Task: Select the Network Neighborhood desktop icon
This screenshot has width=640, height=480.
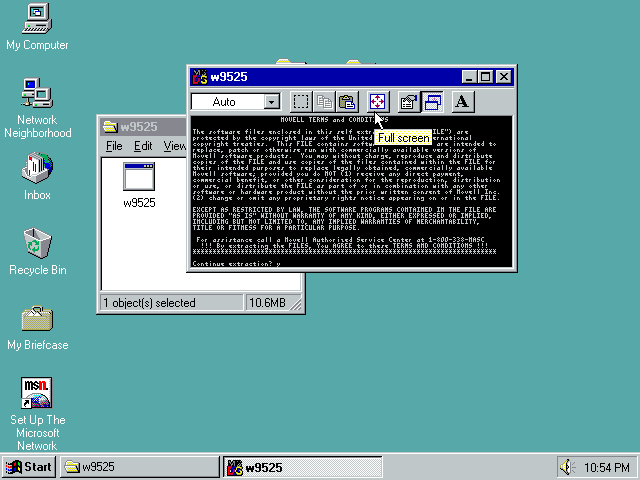Action: tap(37, 108)
